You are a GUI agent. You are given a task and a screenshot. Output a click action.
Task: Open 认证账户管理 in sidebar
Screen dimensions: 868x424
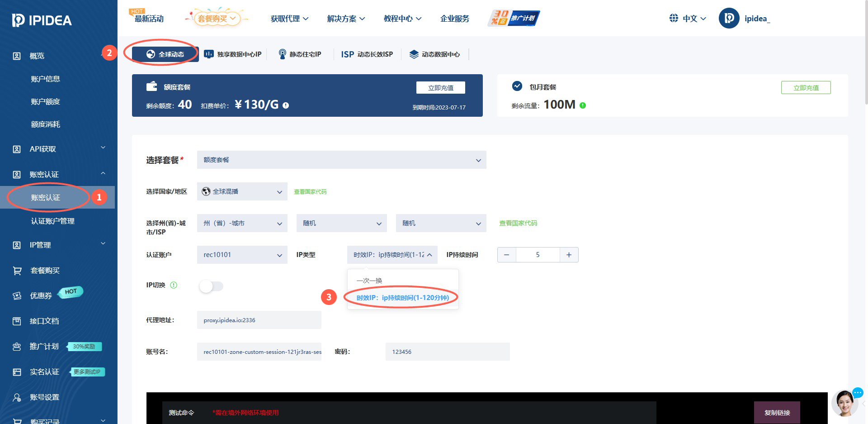click(x=53, y=221)
